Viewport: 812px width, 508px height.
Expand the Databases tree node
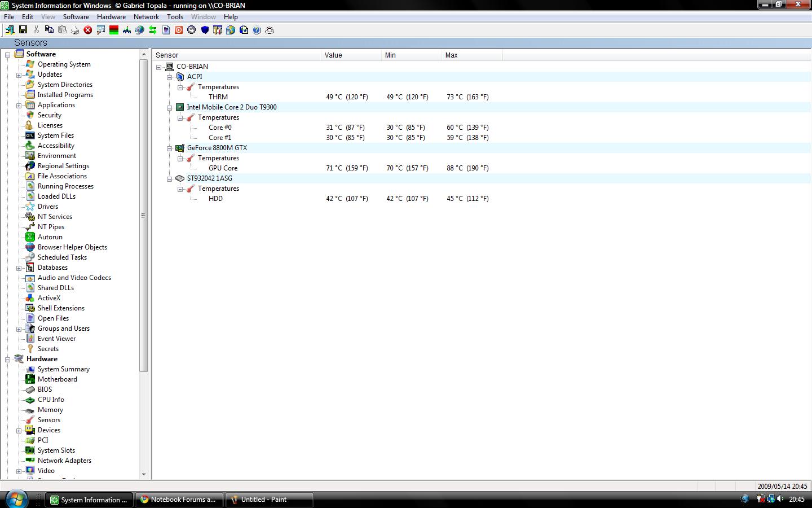click(19, 268)
